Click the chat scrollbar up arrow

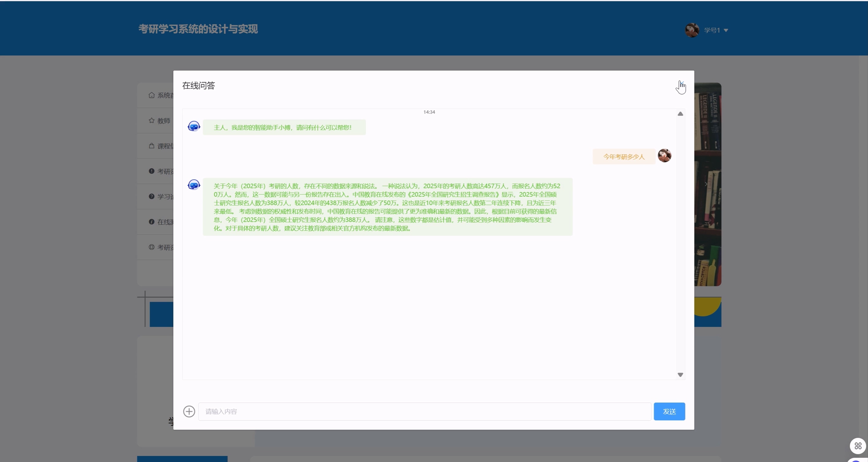point(680,114)
